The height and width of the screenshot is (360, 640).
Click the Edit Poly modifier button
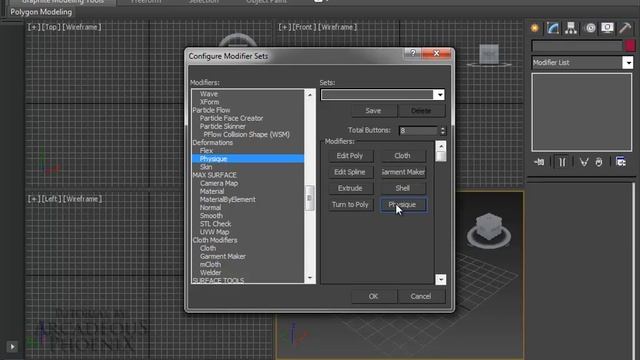[350, 156]
